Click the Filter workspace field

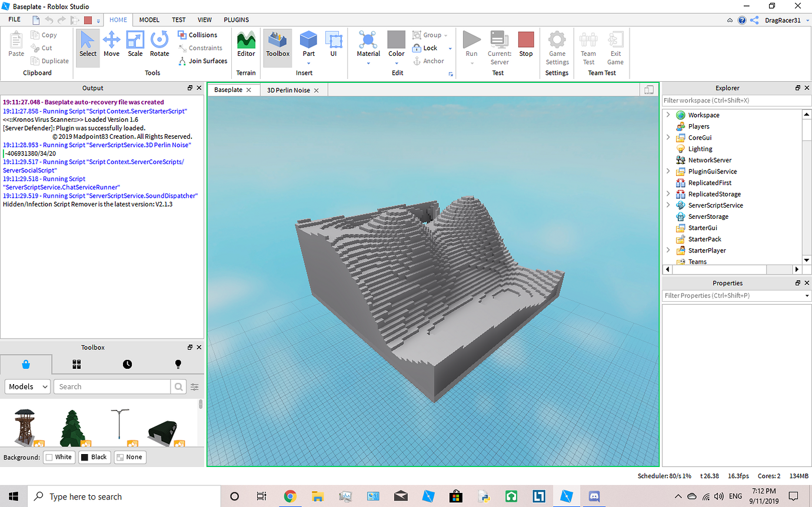coord(736,101)
